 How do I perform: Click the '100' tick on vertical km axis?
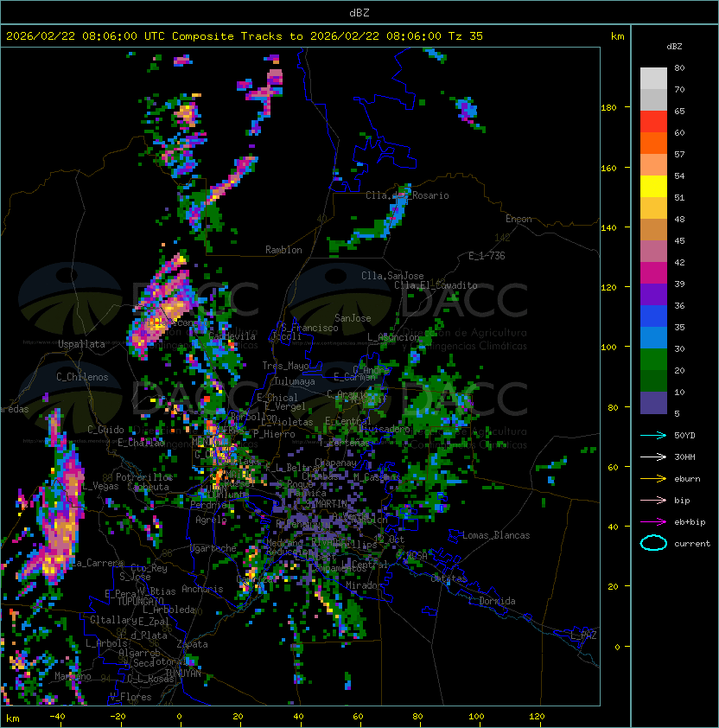coord(608,348)
